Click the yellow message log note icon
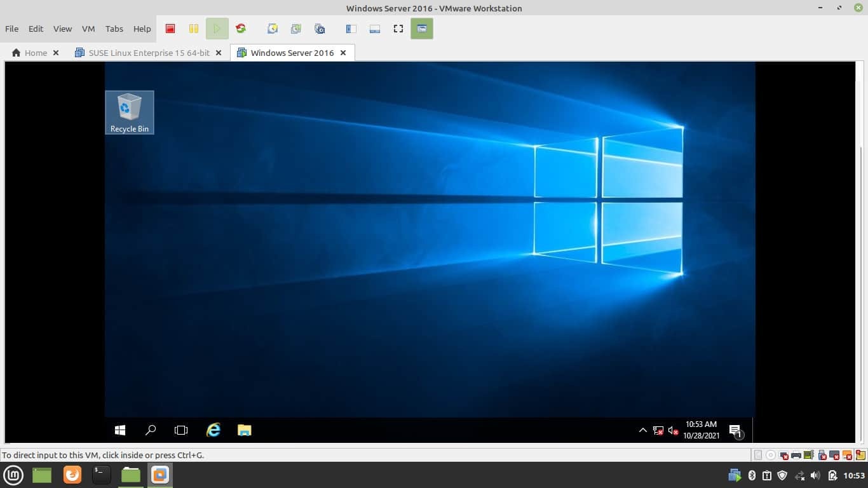868x488 pixels. (860, 455)
